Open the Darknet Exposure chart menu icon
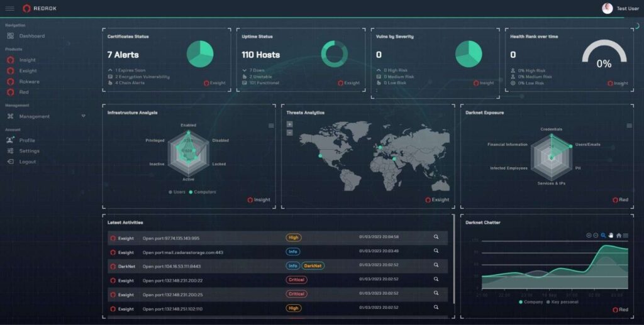644x325 pixels. coord(629,126)
